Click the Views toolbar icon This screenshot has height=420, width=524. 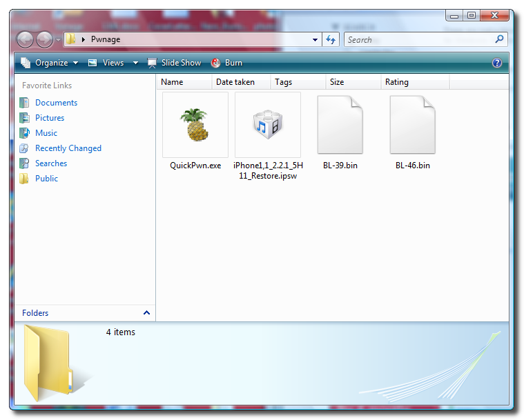93,63
